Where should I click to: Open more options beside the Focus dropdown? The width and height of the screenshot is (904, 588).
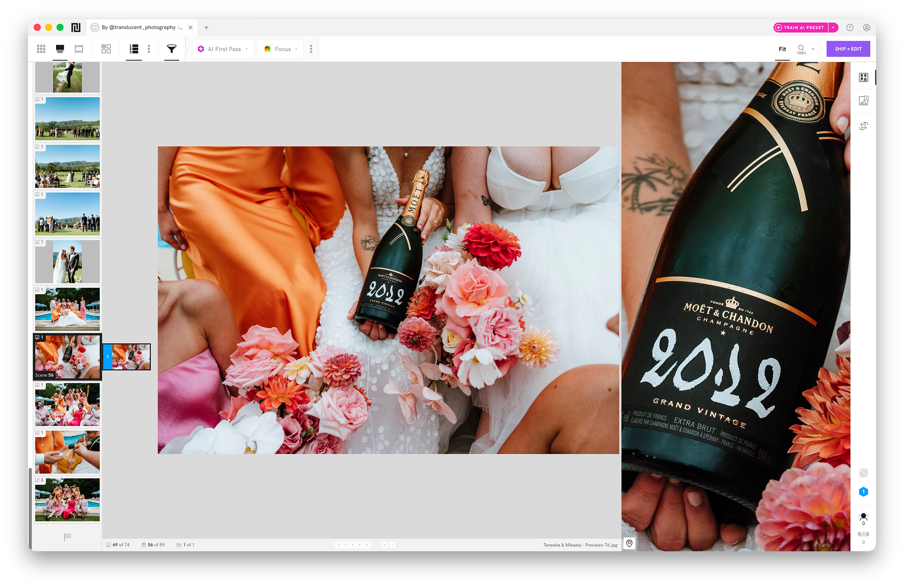(311, 49)
